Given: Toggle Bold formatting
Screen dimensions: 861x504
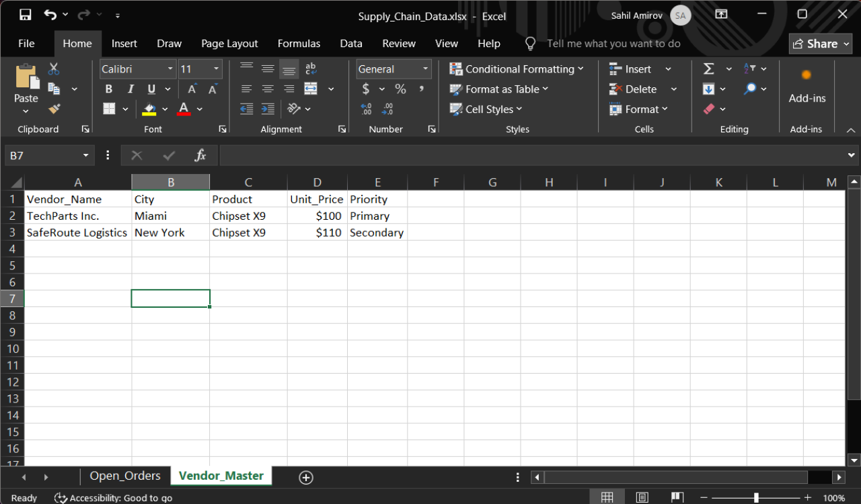Looking at the screenshot, I should point(108,89).
